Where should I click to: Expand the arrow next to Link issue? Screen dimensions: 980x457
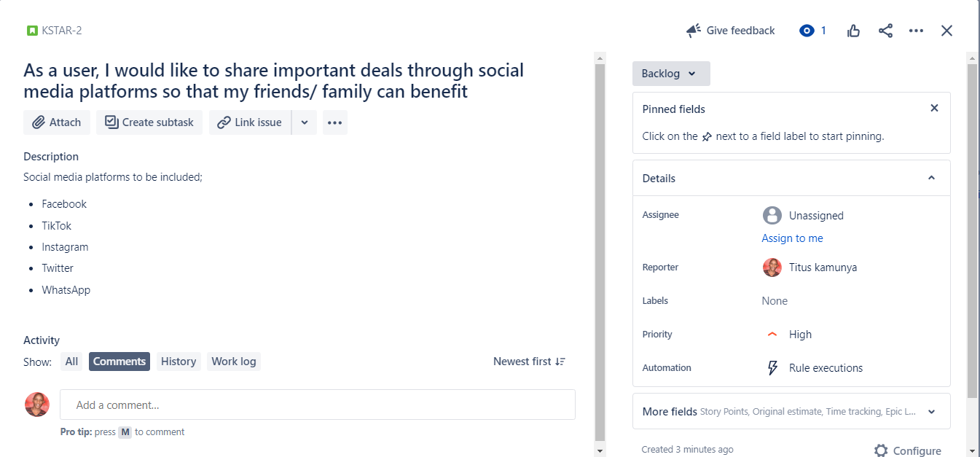click(x=305, y=122)
